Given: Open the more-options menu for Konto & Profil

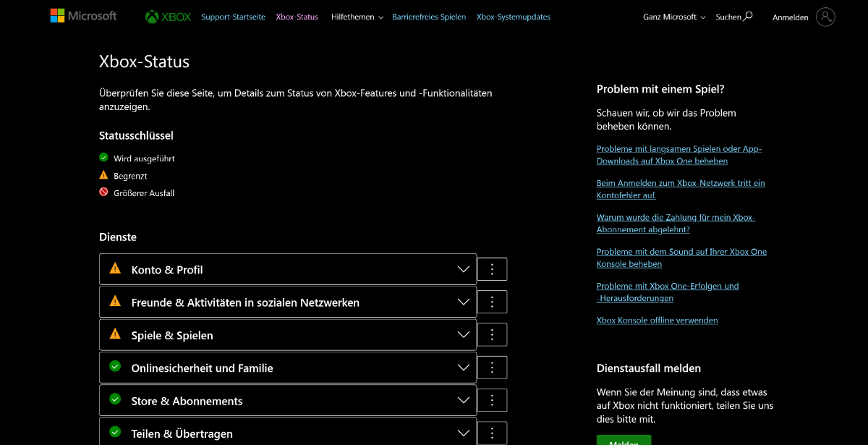Looking at the screenshot, I should pos(493,269).
